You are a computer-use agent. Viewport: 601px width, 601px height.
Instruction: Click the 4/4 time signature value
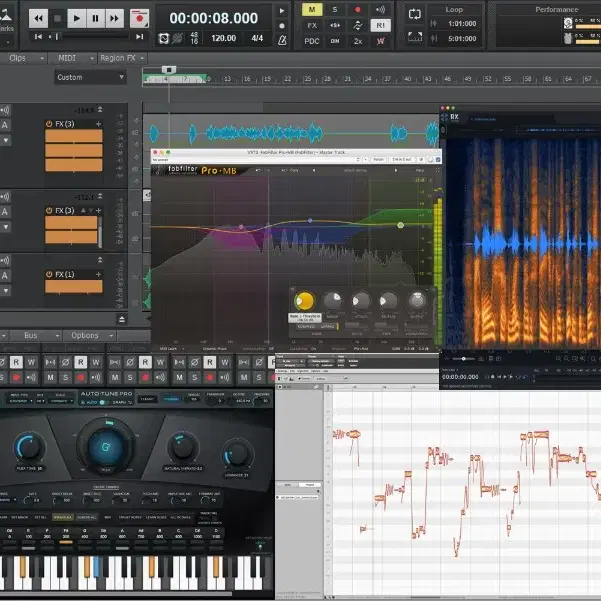[x=257, y=38]
